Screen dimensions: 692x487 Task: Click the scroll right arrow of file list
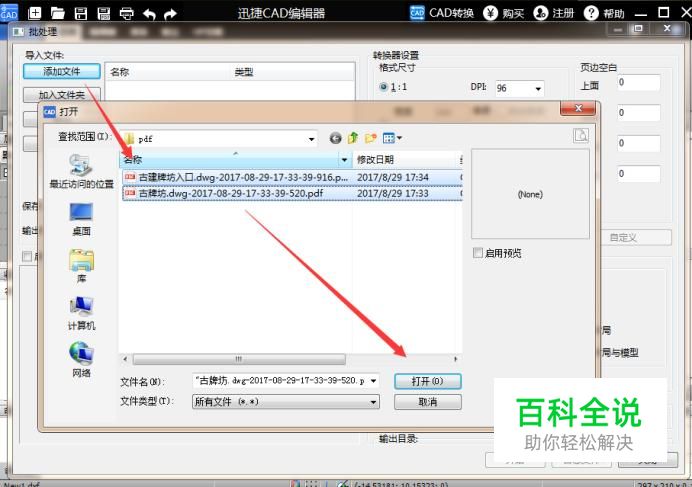455,359
